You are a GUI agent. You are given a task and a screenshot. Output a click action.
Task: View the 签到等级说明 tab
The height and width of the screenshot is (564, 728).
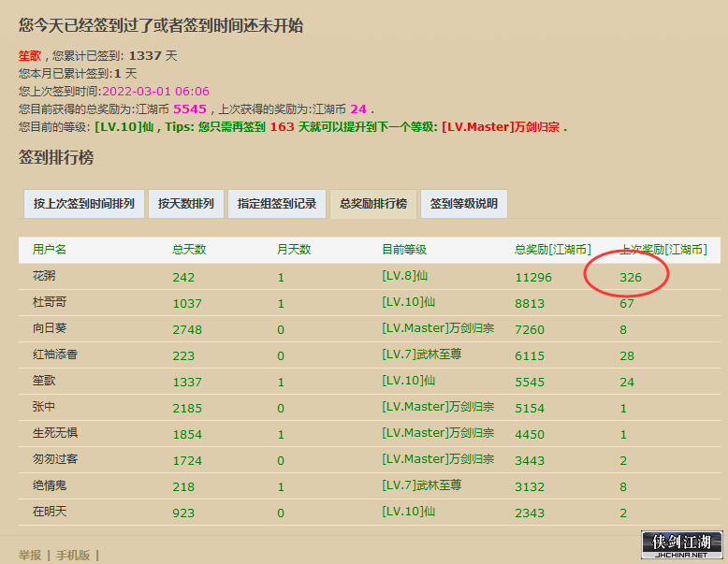464,204
